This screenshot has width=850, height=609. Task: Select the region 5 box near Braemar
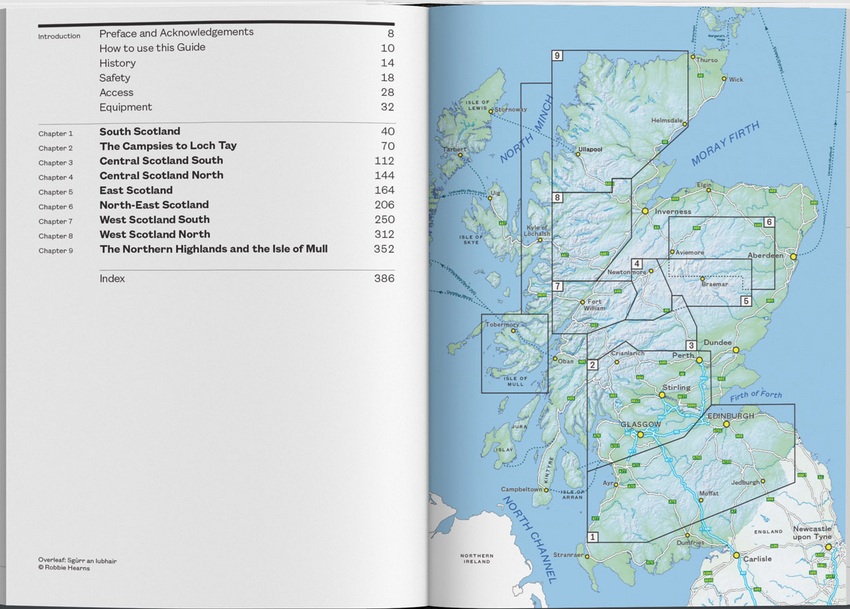[745, 300]
